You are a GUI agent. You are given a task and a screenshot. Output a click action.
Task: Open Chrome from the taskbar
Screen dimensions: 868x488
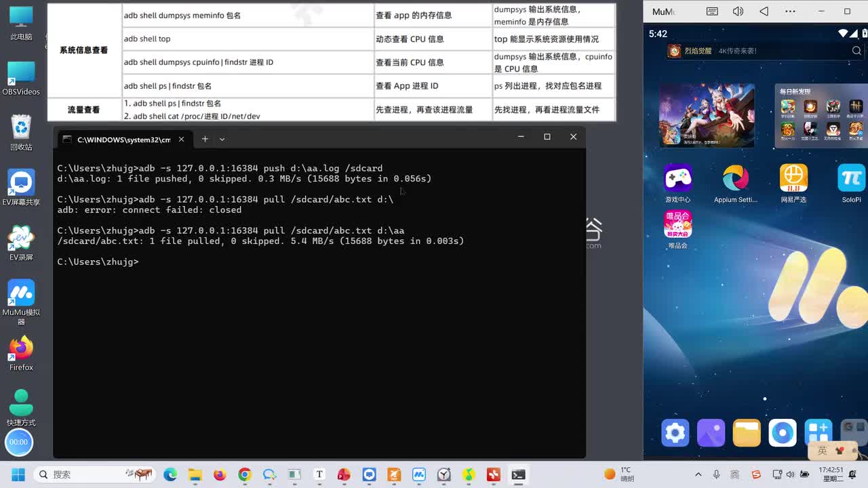coord(245,474)
